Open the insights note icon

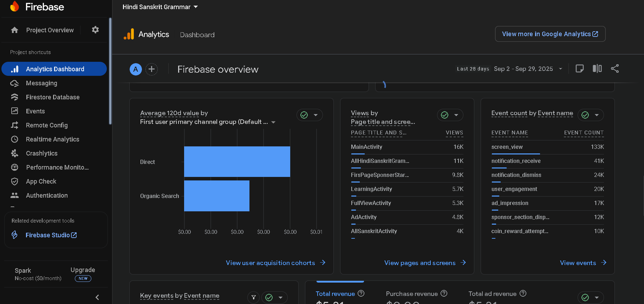pyautogui.click(x=579, y=69)
